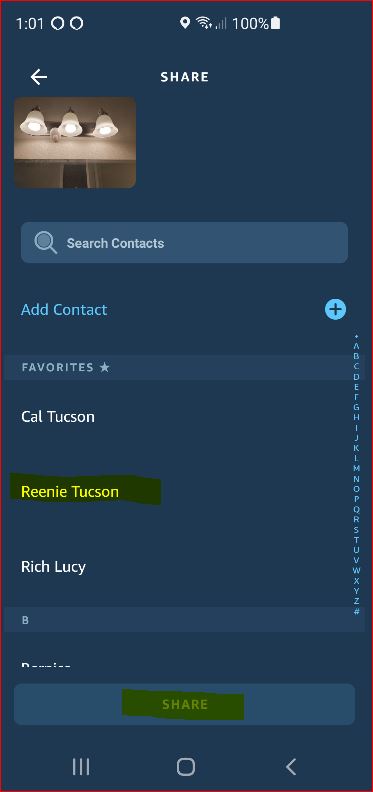Tap the Android navigation back chevron
This screenshot has width=373, height=792.
pyautogui.click(x=291, y=767)
